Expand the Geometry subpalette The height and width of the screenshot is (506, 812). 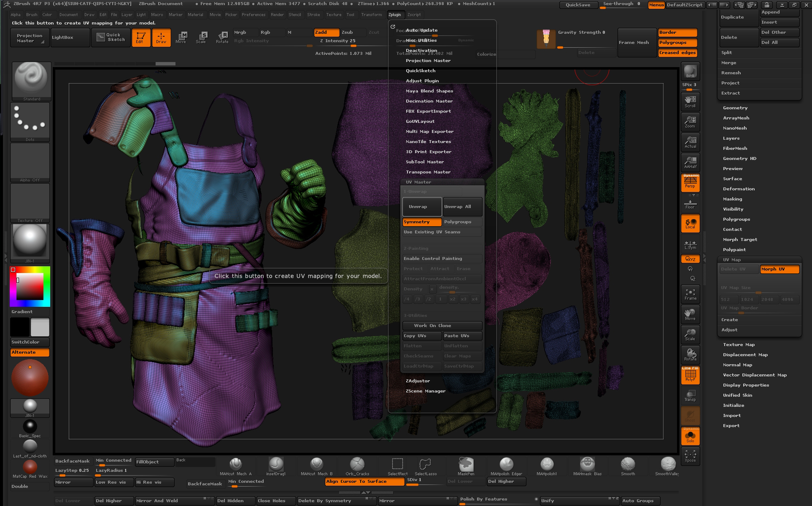(735, 108)
